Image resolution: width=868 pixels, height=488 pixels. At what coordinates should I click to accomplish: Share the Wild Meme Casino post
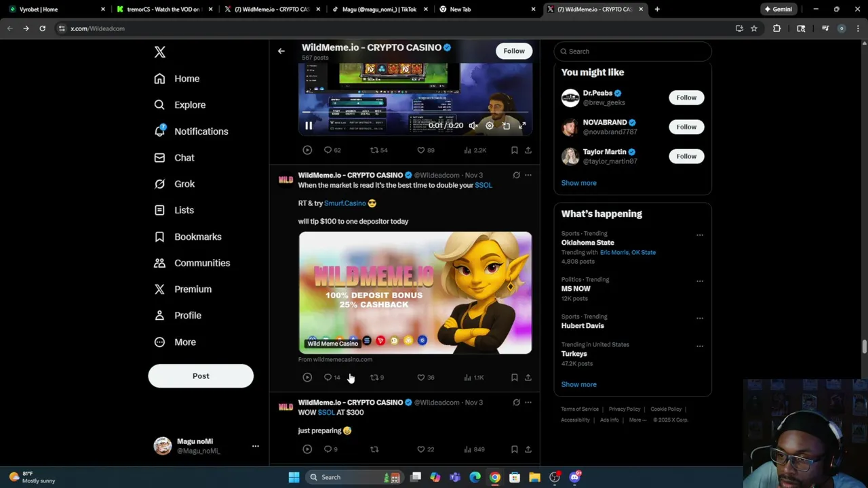(x=528, y=378)
